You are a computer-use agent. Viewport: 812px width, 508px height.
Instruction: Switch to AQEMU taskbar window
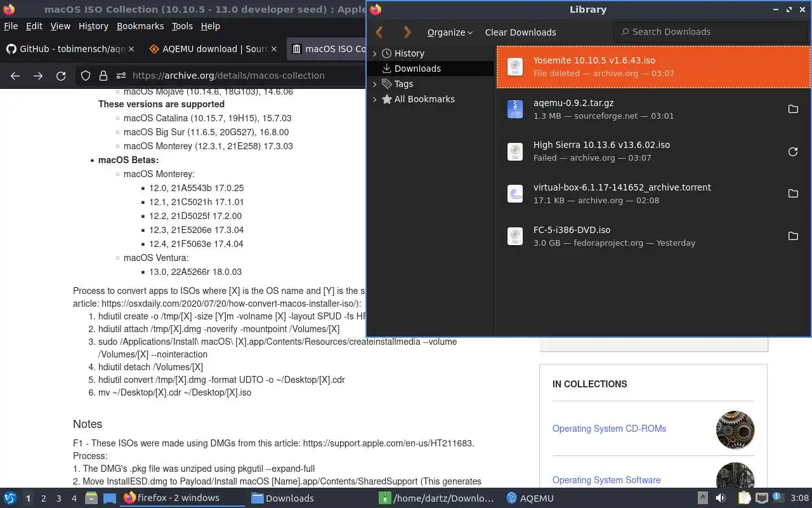click(x=563, y=498)
